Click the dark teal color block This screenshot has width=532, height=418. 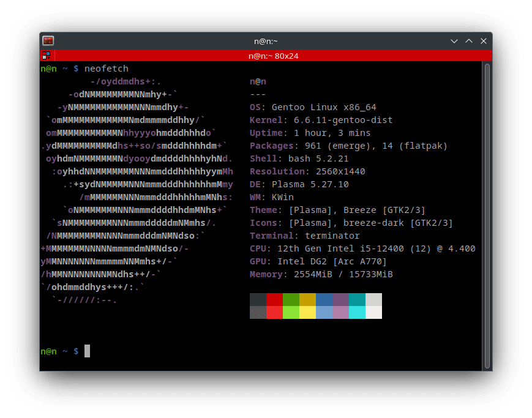click(358, 300)
